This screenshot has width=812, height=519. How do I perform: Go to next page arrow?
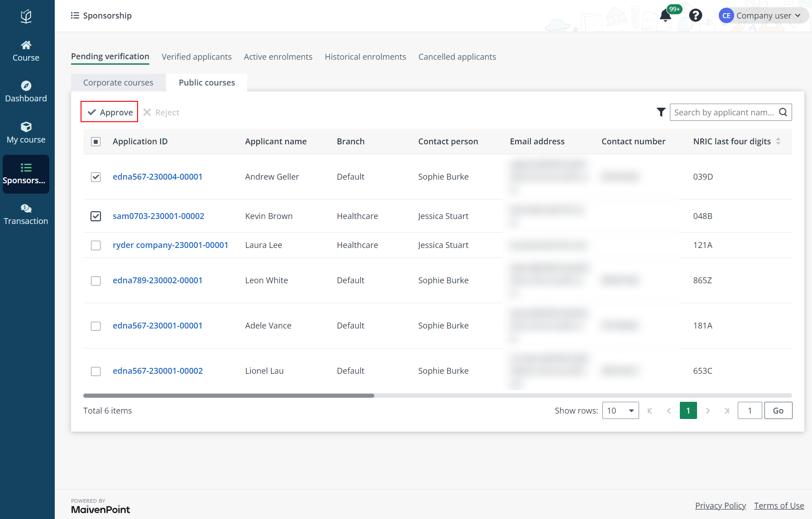click(x=708, y=410)
